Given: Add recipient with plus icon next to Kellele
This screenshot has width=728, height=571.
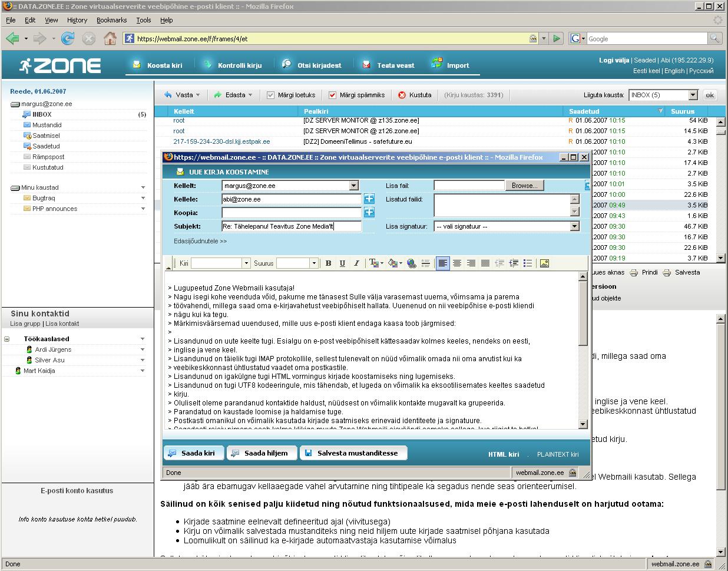Looking at the screenshot, I should [x=369, y=199].
